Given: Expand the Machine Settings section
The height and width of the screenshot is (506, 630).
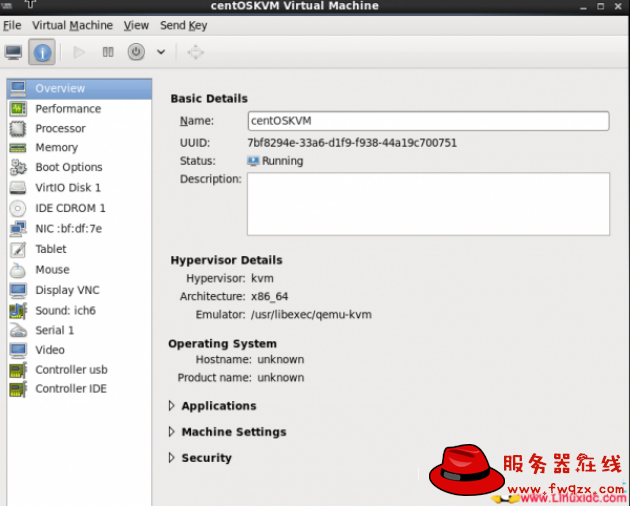Looking at the screenshot, I should 172,432.
